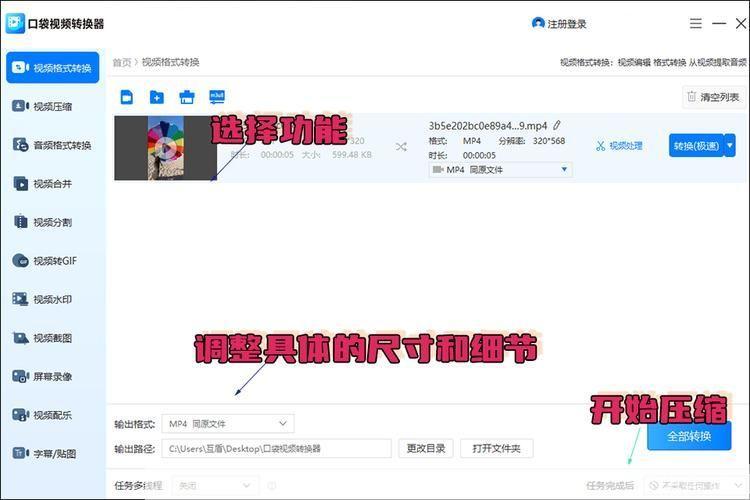
Task: Expand the arrow next to 转换(极速) button
Action: click(x=730, y=146)
